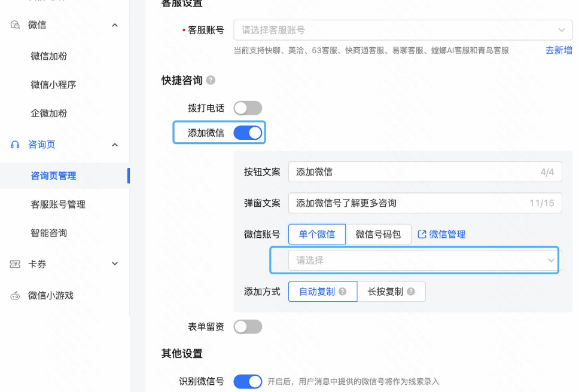
Task: Enable the 拨打电话 toggle
Action: click(248, 108)
